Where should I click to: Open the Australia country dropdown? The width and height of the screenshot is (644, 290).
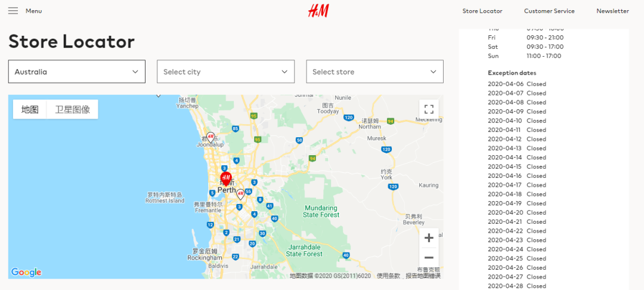coord(77,72)
